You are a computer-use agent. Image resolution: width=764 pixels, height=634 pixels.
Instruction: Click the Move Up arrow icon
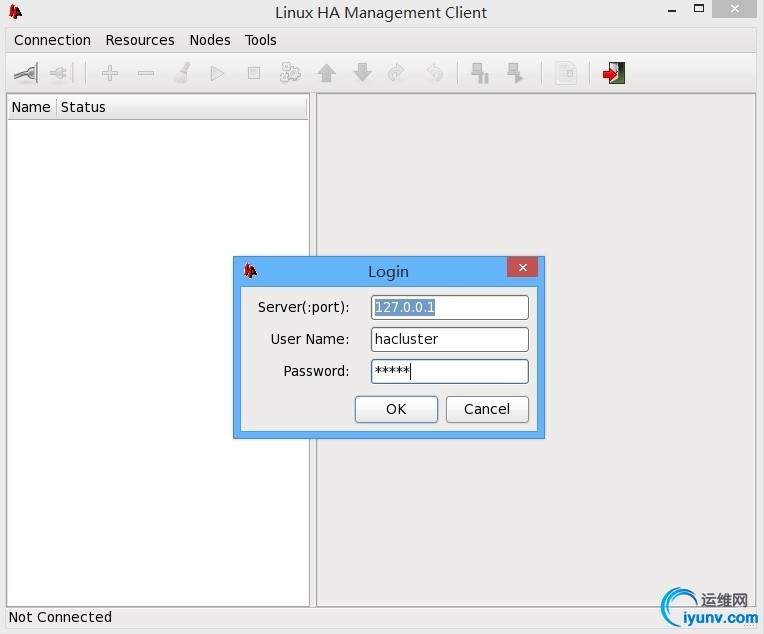[x=326, y=74]
